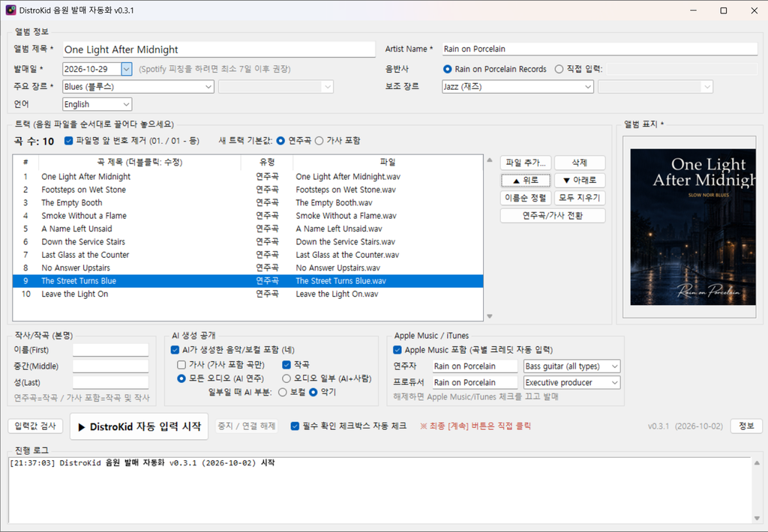
Task: Select track 1 One Light After Midnight
Action: click(247, 177)
